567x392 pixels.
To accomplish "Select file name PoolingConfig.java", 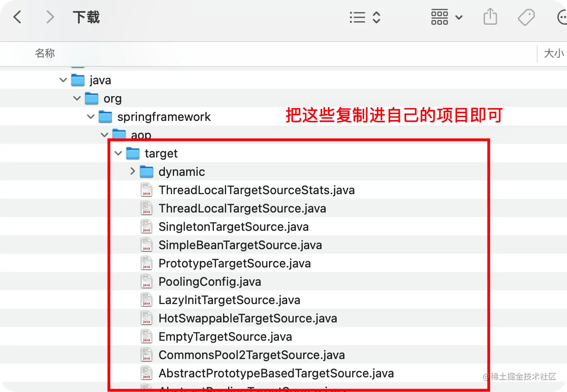I will tap(210, 282).
